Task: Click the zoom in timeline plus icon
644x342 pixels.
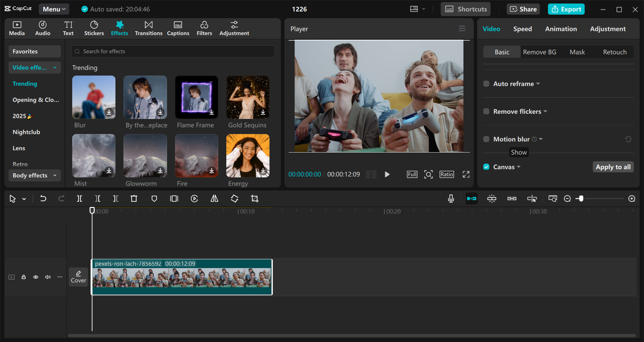Action: pyautogui.click(x=632, y=199)
